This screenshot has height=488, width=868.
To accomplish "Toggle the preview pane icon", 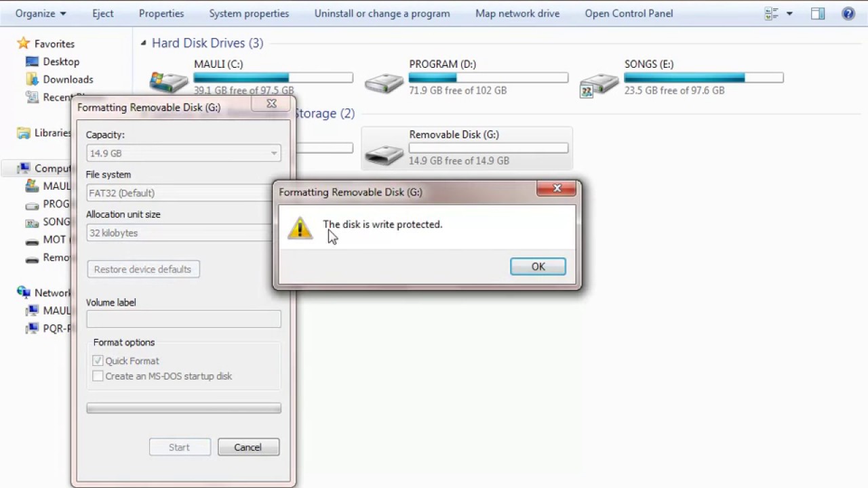I will click(818, 14).
